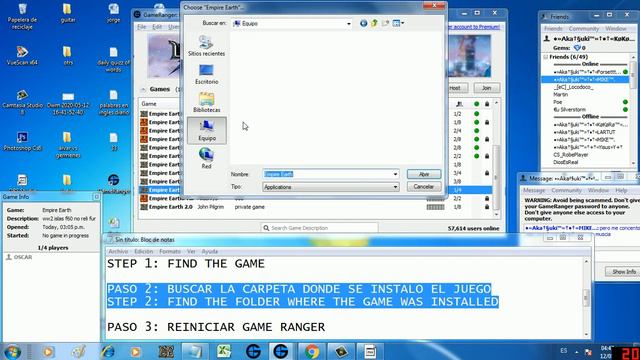Click the Gems diamond icon
Screen dimensions: 640x360
click(x=577, y=48)
